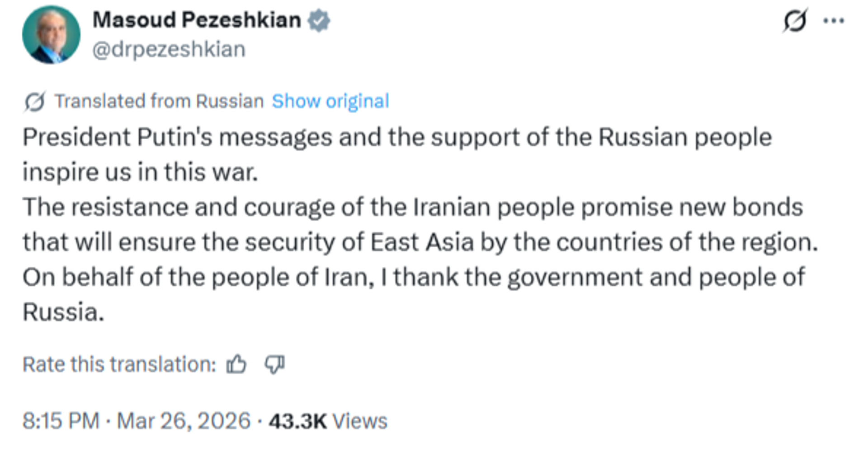Viewport: 868px width, 458px height.
Task: Click the more options ellipsis icon
Action: click(835, 20)
